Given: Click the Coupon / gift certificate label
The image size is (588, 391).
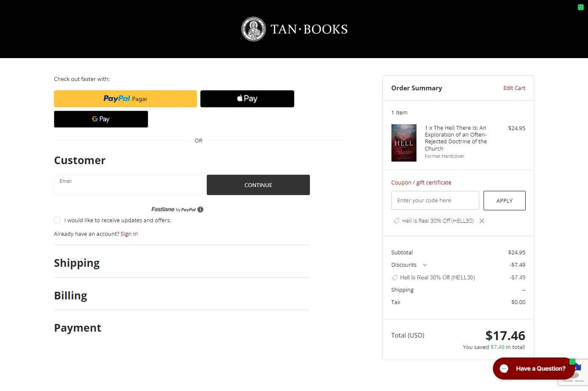Looking at the screenshot, I should click(x=421, y=182).
